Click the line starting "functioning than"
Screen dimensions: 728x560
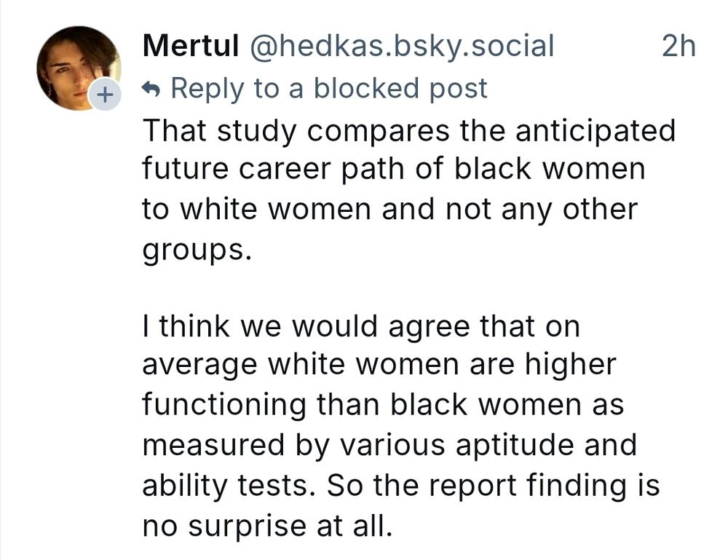(x=382, y=405)
